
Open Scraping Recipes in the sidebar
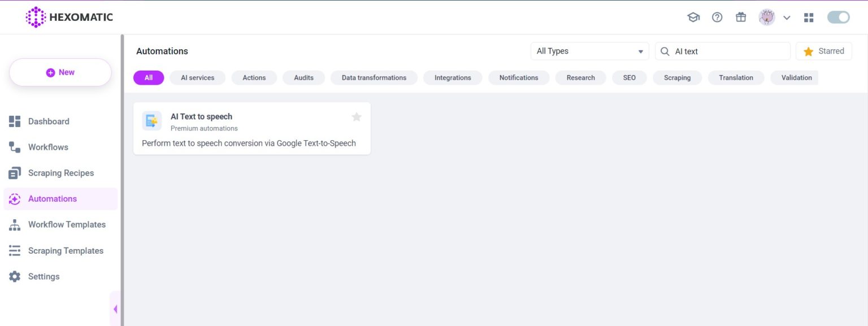tap(60, 172)
